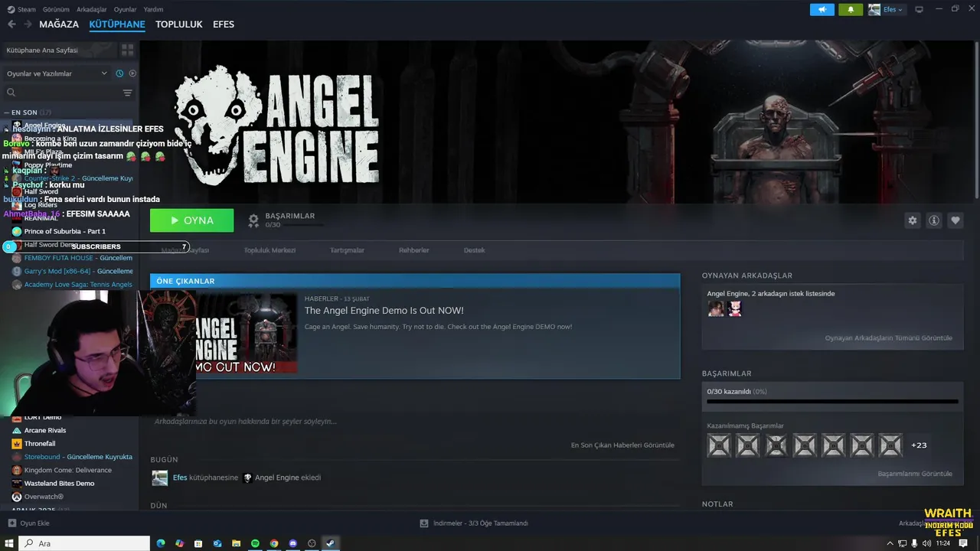Open Kütüphane Ana Sayfası
The height and width of the screenshot is (551, 980).
(60, 50)
